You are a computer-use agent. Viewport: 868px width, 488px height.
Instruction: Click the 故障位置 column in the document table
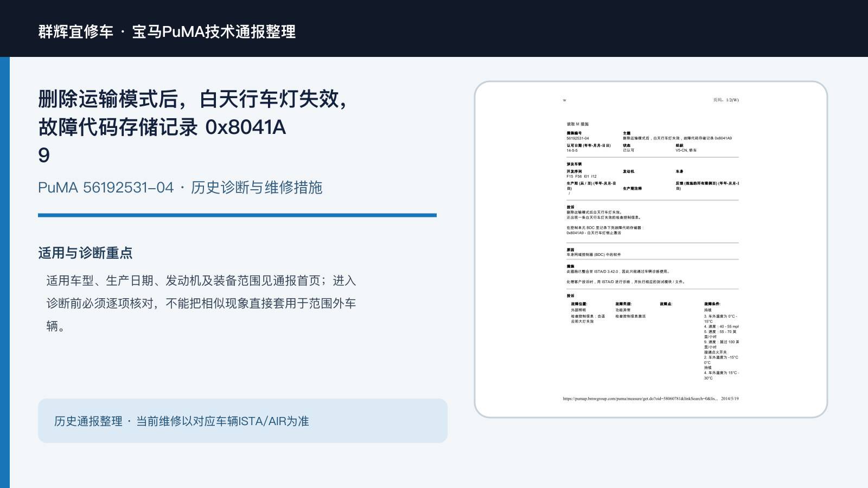pos(588,312)
